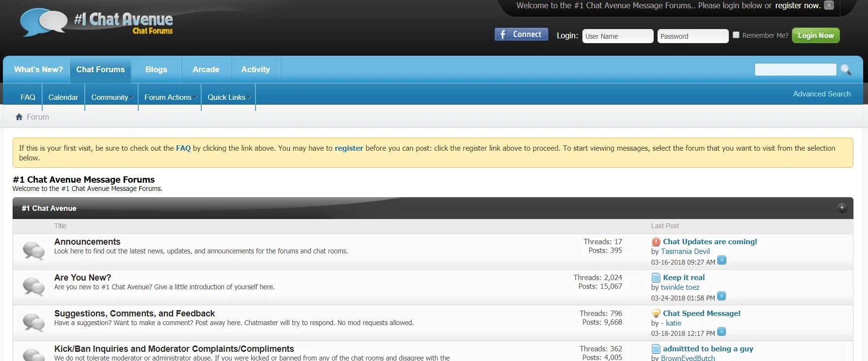The height and width of the screenshot is (361, 868).
Task: Click the Are You New? forum status icon
Action: [33, 286]
